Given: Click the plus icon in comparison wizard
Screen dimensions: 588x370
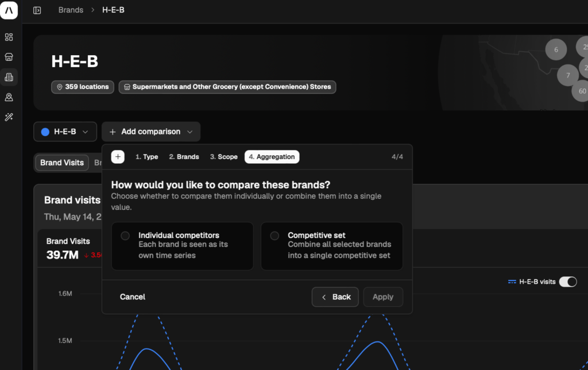Looking at the screenshot, I should coord(118,157).
